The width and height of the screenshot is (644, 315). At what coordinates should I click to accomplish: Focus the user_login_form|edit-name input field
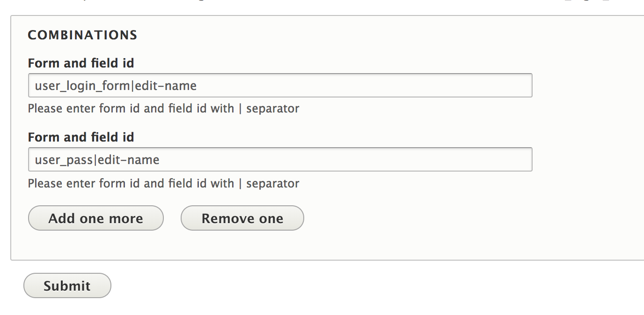coord(280,85)
